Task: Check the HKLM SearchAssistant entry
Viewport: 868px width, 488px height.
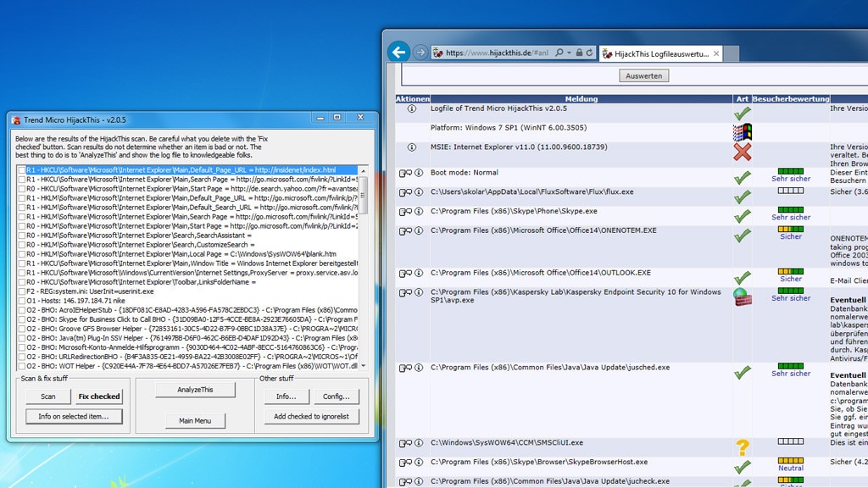Action: (21, 236)
